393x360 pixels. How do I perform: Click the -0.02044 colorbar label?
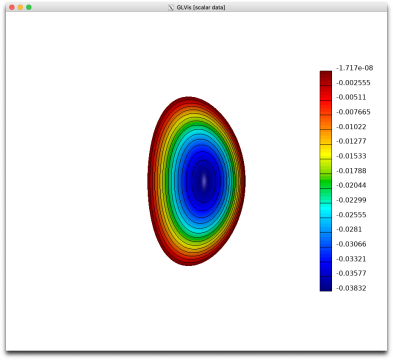pos(351,185)
